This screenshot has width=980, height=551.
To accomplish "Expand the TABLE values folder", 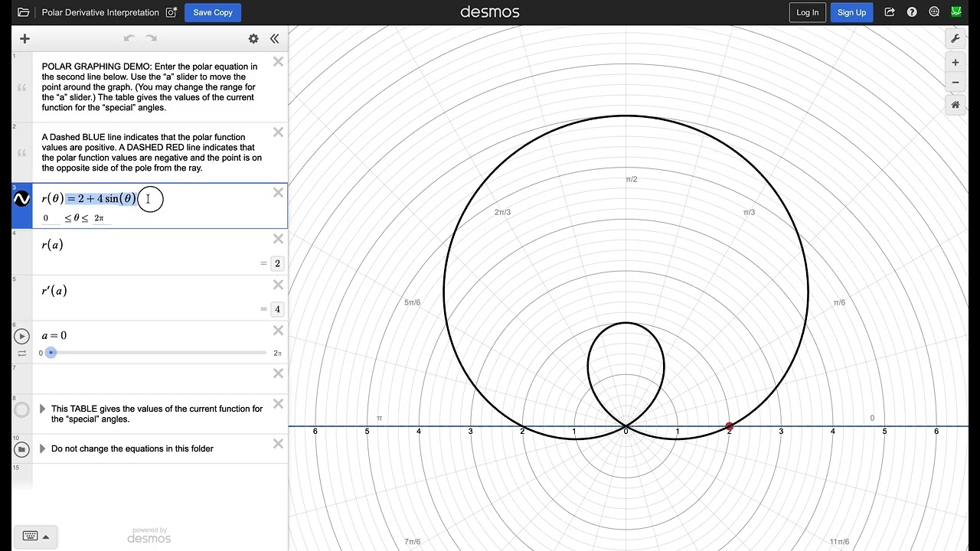I will pyautogui.click(x=42, y=409).
